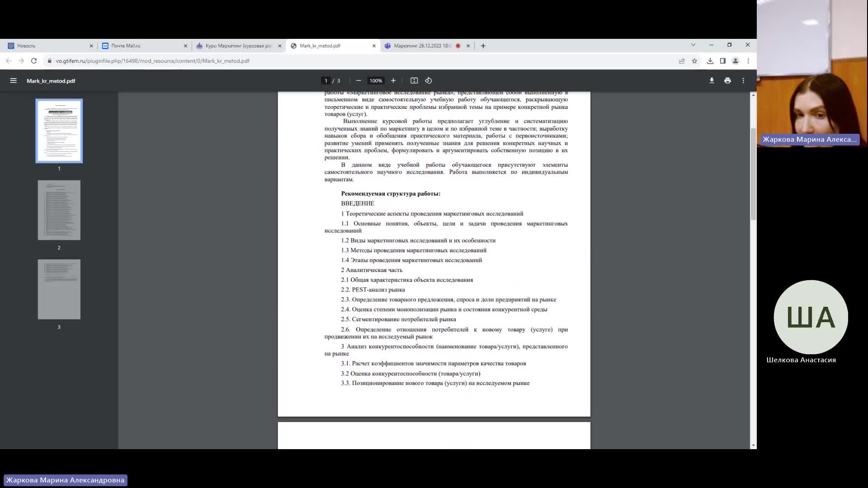The width and height of the screenshot is (868, 488).
Task: Click the 100% zoom level field
Action: pos(376,80)
